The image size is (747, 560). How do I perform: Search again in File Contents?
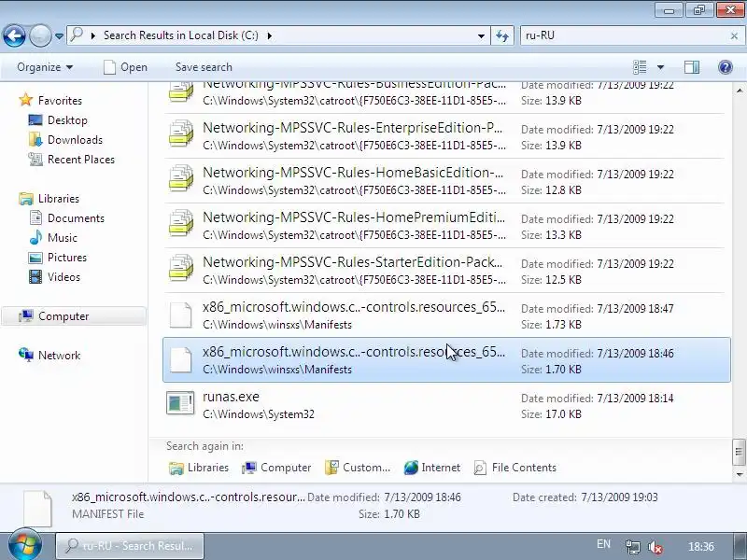click(515, 468)
